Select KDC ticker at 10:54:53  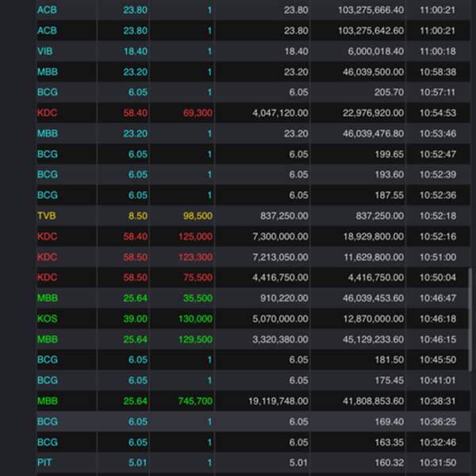pos(47,113)
